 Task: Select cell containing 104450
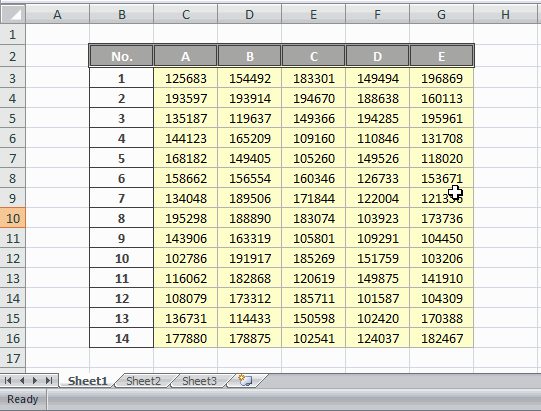point(441,238)
